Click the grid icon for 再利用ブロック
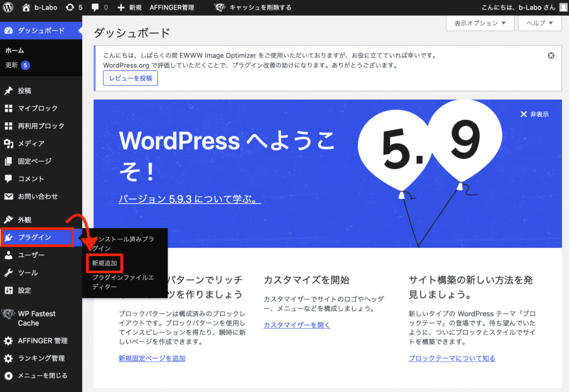Image resolution: width=569 pixels, height=392 pixels. tap(8, 126)
